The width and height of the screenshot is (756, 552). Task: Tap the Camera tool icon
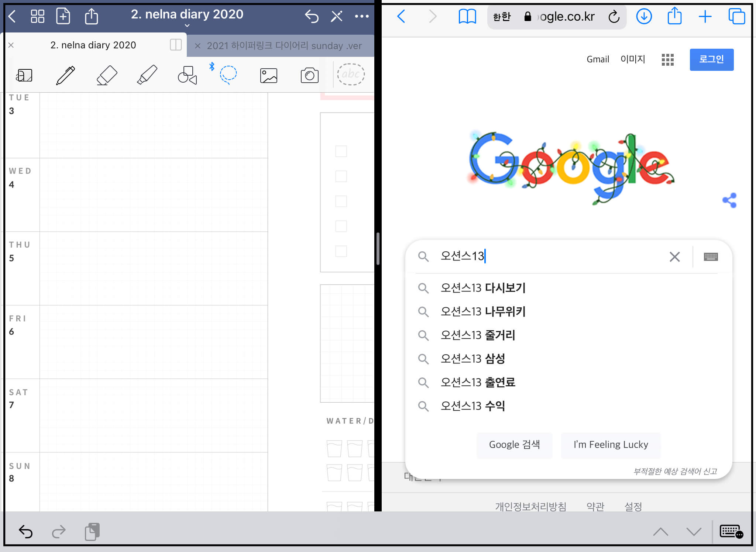coord(309,75)
